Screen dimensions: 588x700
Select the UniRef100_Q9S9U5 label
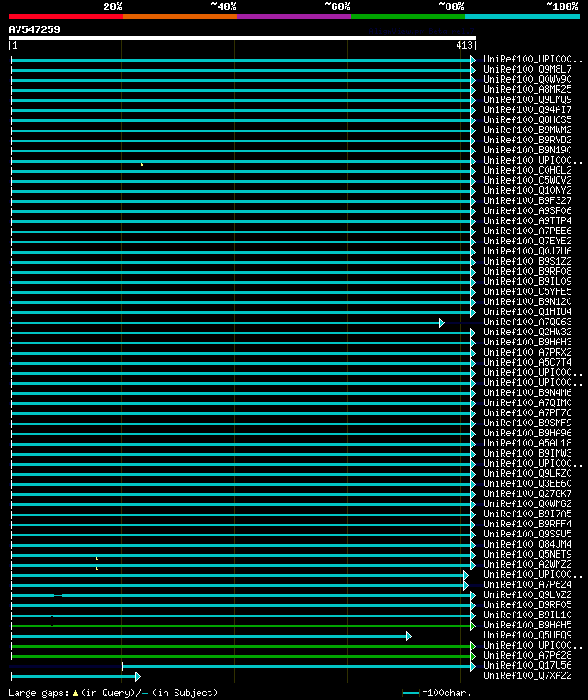pos(527,535)
